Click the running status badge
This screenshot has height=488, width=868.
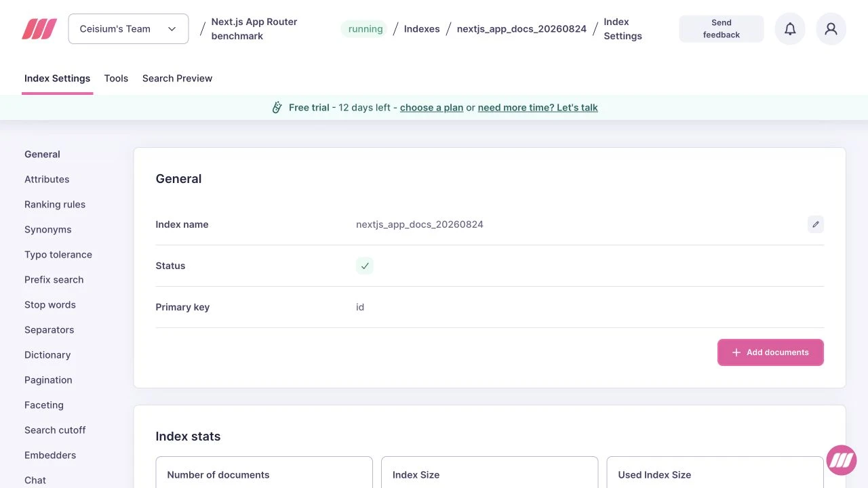point(366,29)
